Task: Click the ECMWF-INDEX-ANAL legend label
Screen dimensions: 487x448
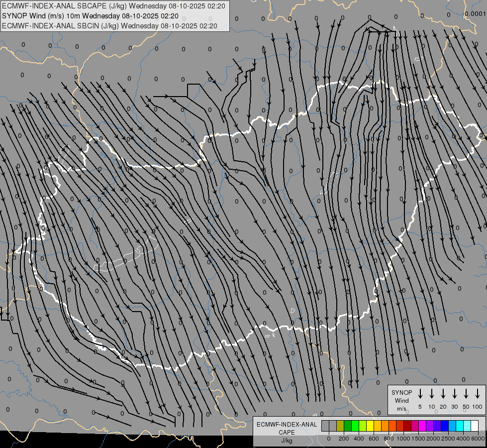Action: coord(287,425)
